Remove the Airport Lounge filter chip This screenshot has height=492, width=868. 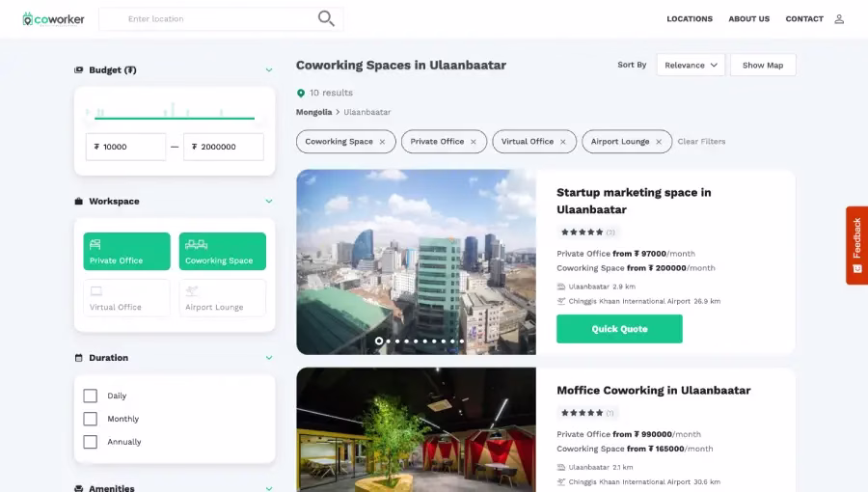click(x=659, y=142)
